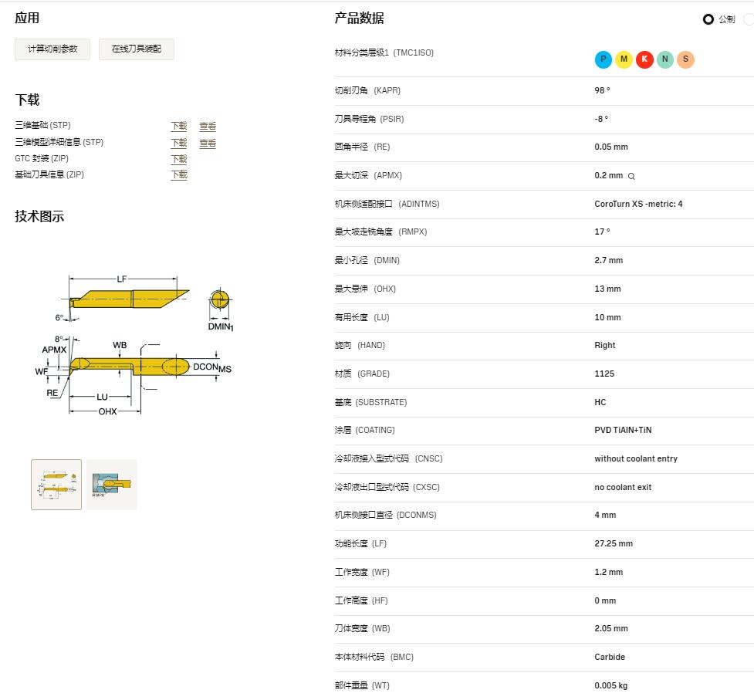
Task: Click the 最大切深 (APMX) value 0.2 mm
Action: click(608, 176)
